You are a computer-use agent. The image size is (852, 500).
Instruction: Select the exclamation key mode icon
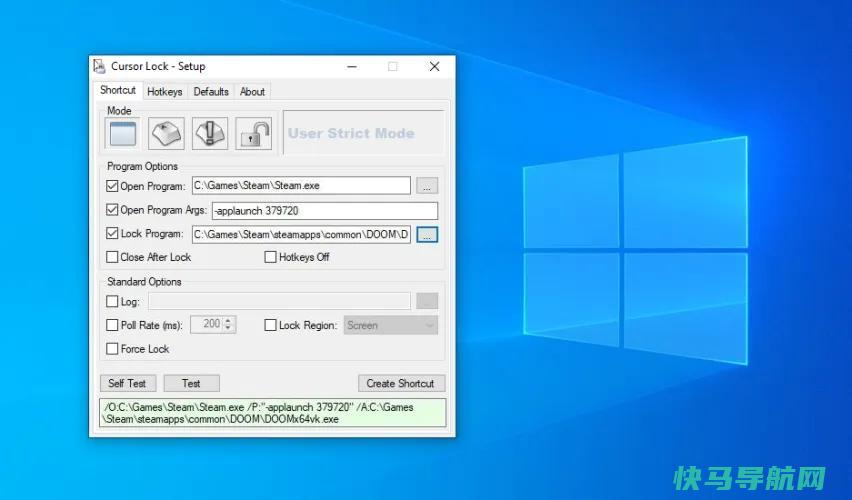(x=210, y=133)
